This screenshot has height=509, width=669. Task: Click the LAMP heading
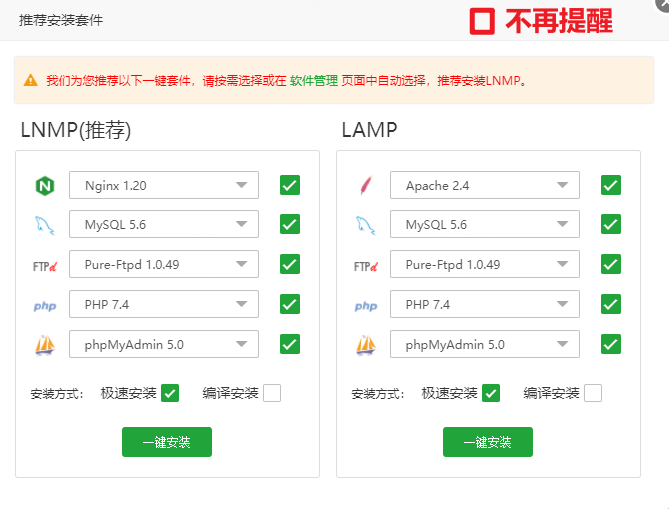[369, 130]
